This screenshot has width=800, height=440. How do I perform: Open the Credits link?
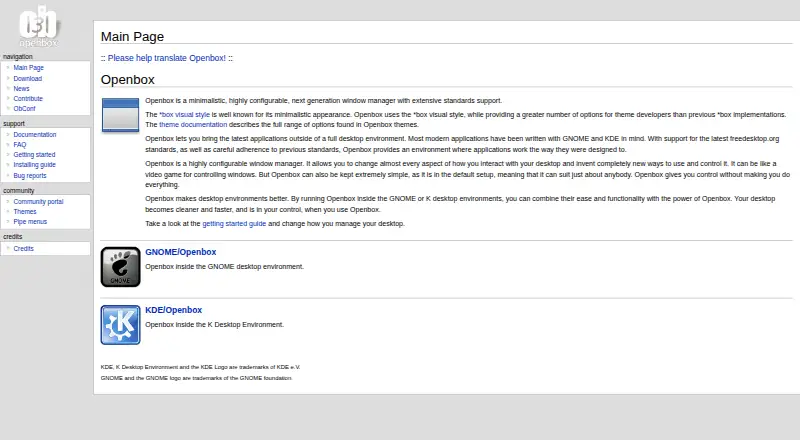click(23, 249)
